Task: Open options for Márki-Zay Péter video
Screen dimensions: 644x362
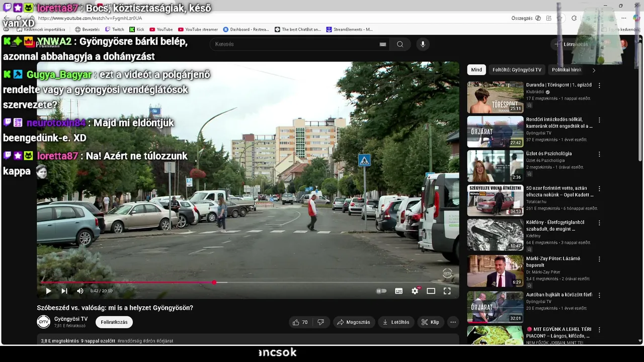Action: point(599,259)
